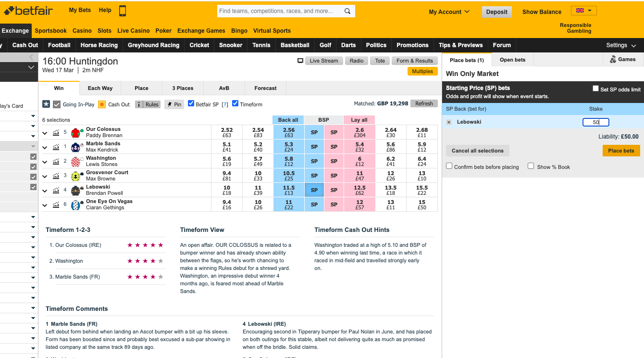Screen dimensions: 644x358
Task: Click the Multiples button
Action: [422, 71]
